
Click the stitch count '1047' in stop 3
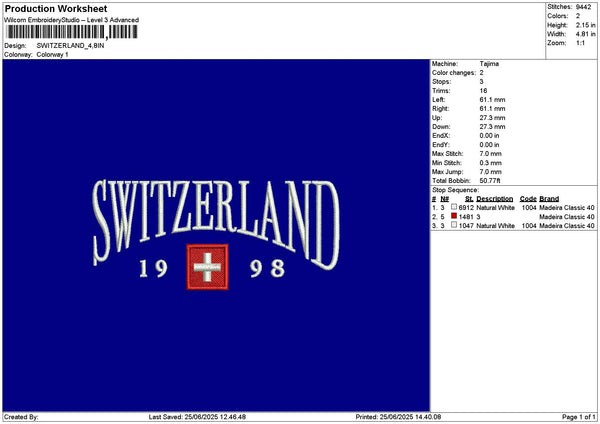point(466,226)
